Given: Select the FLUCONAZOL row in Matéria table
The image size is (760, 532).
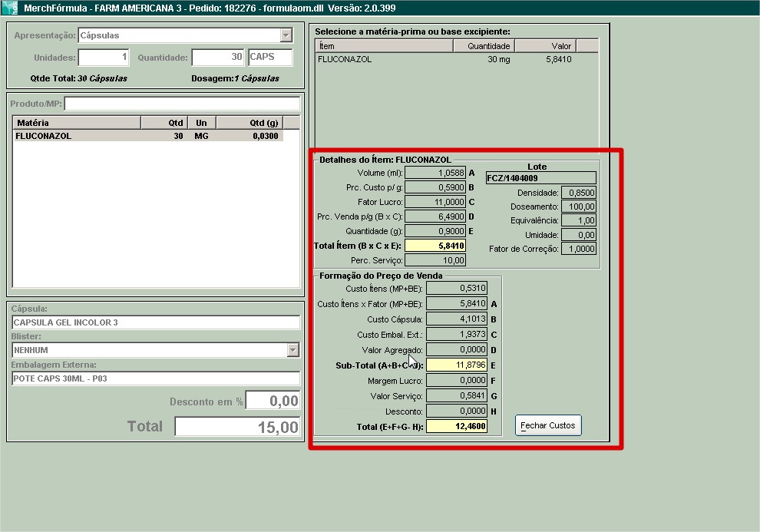Looking at the screenshot, I should 147,136.
